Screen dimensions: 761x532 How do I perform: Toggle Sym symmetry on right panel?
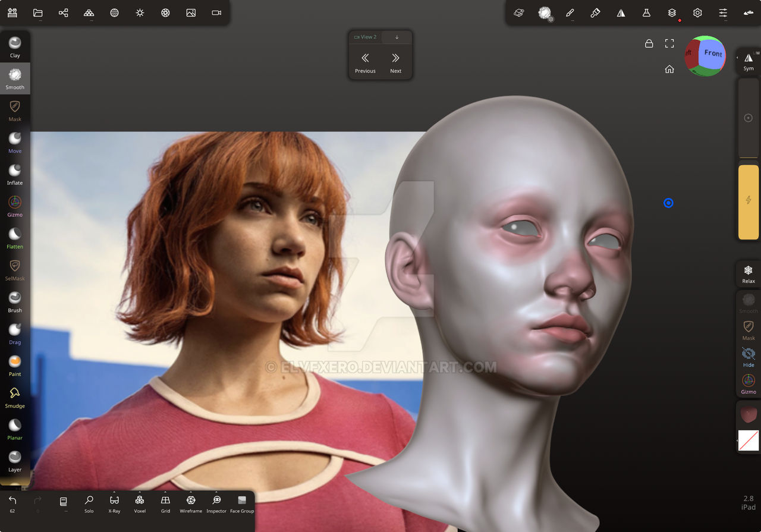point(749,61)
